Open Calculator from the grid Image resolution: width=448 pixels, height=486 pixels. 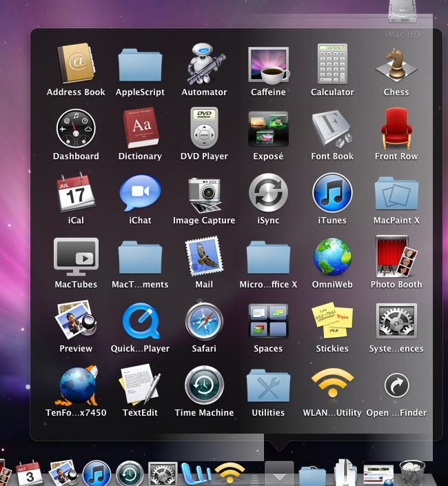point(332,64)
